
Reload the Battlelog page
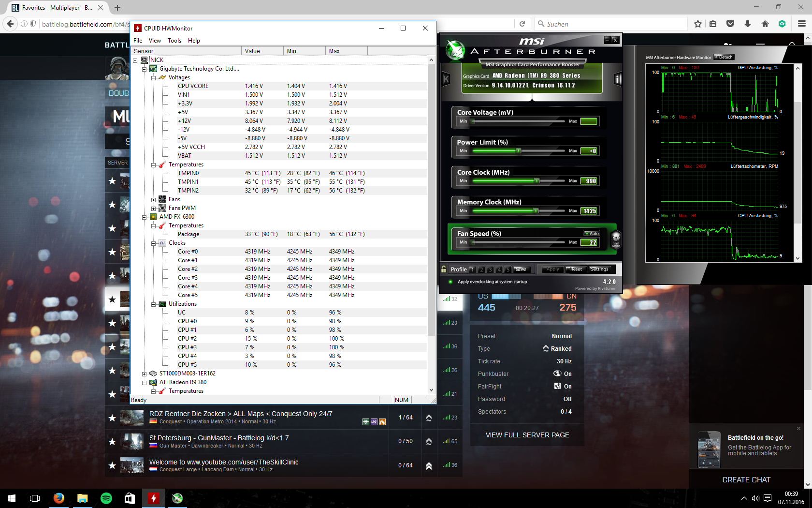point(522,24)
